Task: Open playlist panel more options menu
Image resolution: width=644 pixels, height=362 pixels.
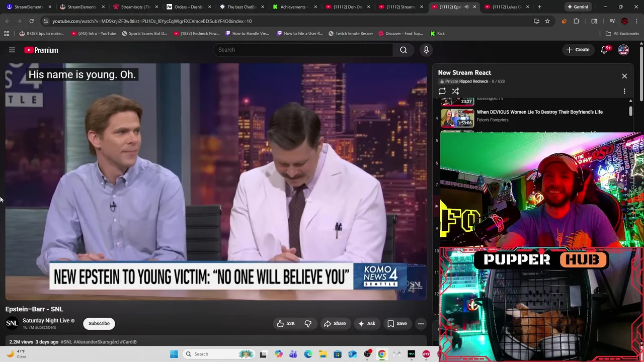Action: (x=624, y=92)
